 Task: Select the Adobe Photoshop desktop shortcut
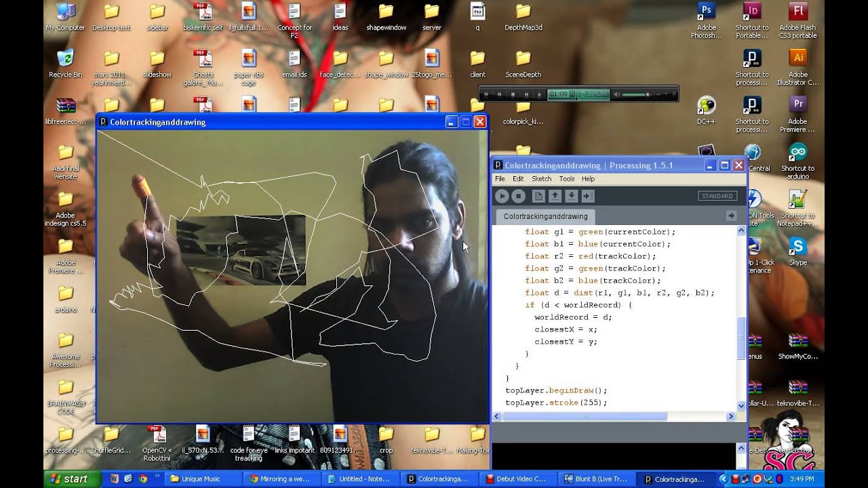tap(707, 21)
